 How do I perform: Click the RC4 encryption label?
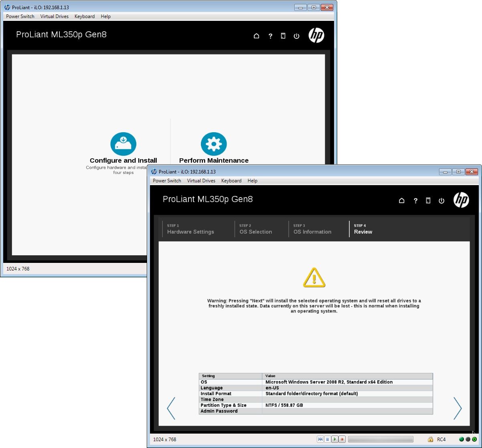click(441, 440)
